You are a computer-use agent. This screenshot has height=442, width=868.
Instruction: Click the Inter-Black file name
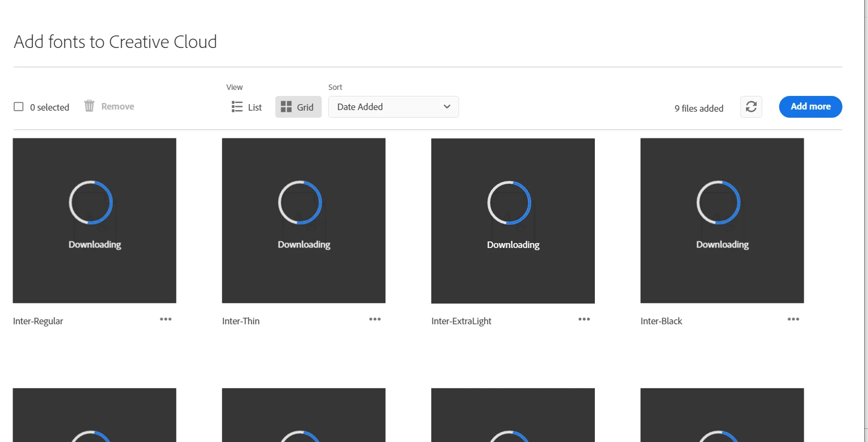pyautogui.click(x=661, y=321)
